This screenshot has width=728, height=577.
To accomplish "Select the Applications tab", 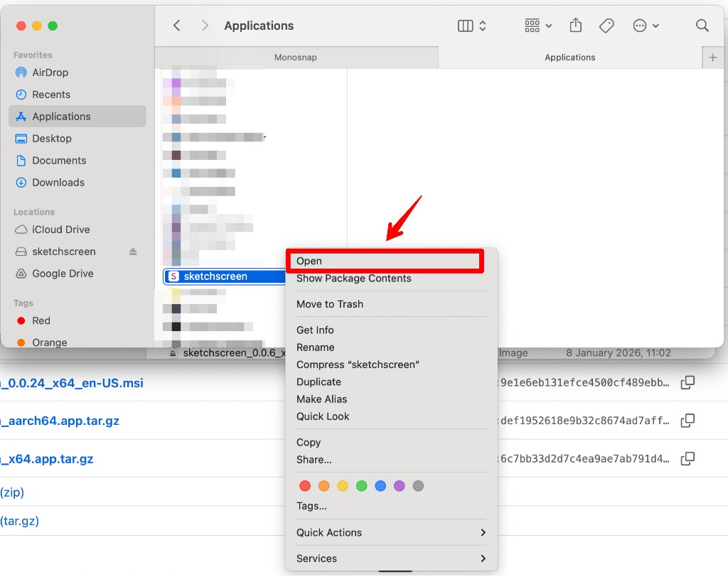I will click(569, 57).
